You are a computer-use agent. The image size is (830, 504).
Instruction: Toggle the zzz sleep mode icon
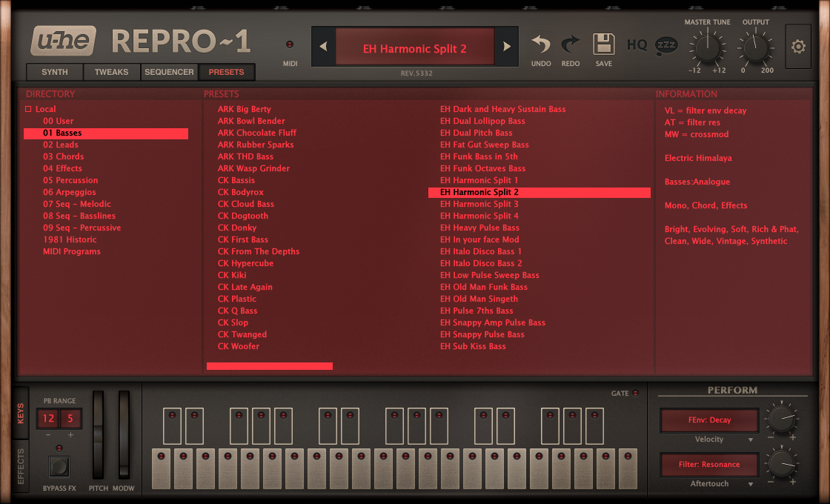pyautogui.click(x=666, y=46)
